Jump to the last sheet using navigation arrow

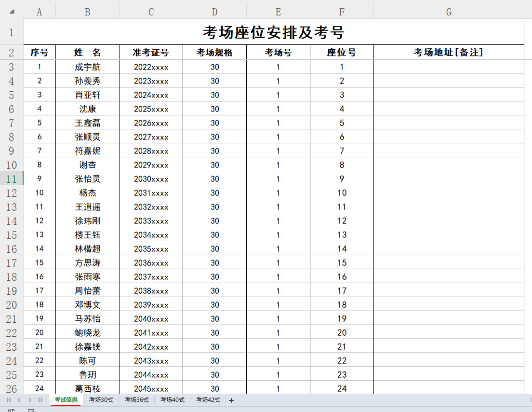[x=40, y=400]
